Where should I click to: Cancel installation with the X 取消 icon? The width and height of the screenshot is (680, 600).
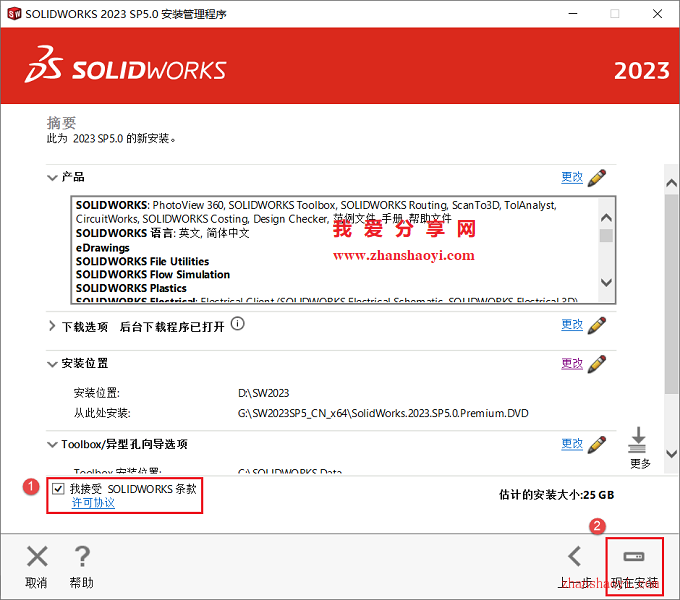click(37, 557)
